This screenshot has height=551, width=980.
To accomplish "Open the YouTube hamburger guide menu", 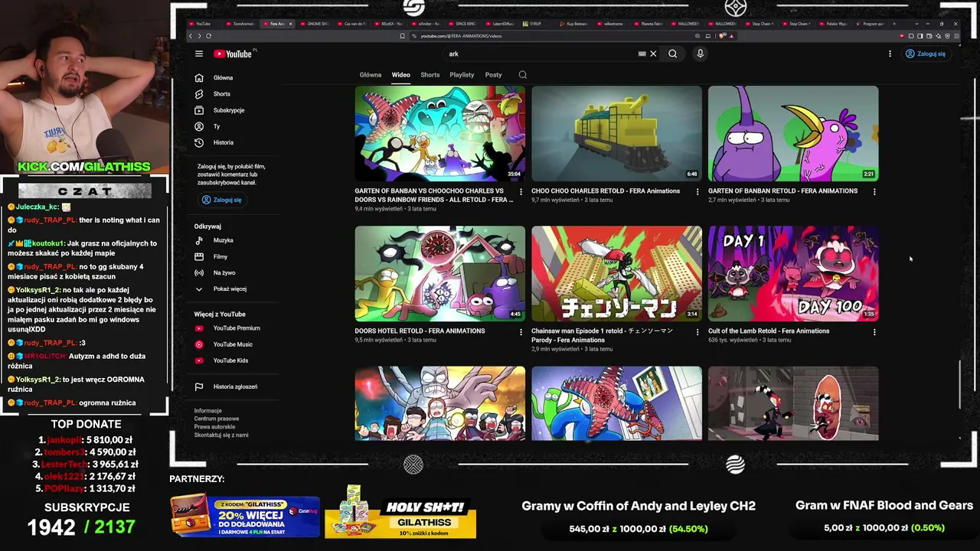I will coord(199,54).
